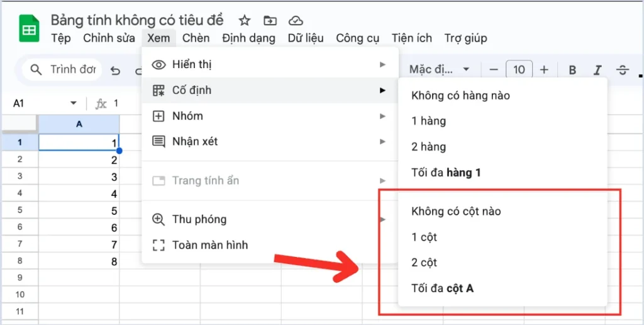This screenshot has height=325, width=644.
Task: Click the freeze grid icon beside Cố định
Action: tap(158, 91)
